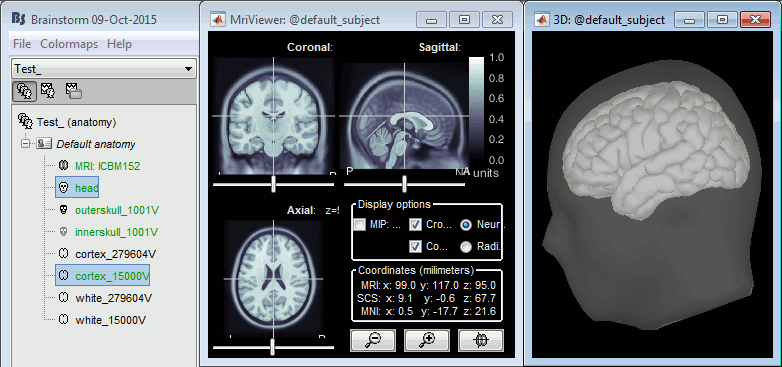Enable the MIP display checkbox

coord(360,225)
